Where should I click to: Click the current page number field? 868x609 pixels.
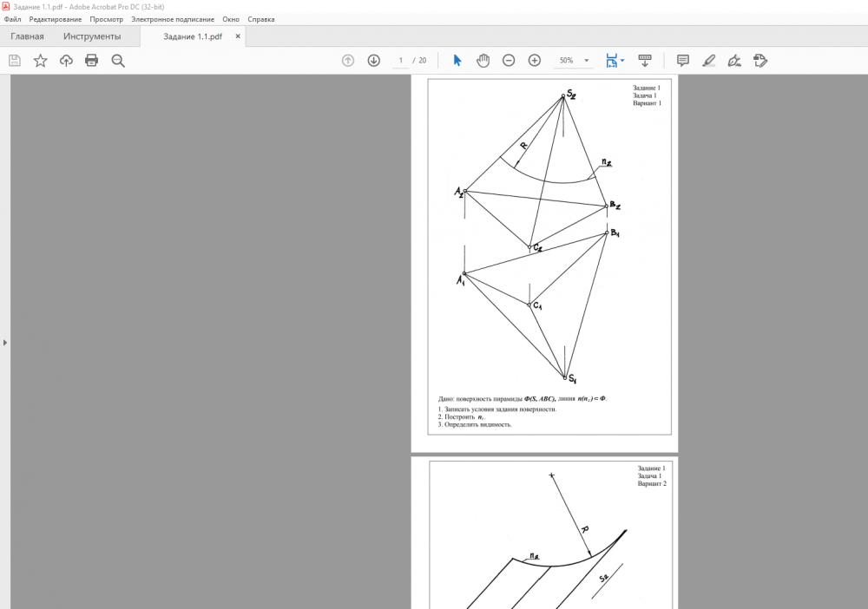pos(401,61)
